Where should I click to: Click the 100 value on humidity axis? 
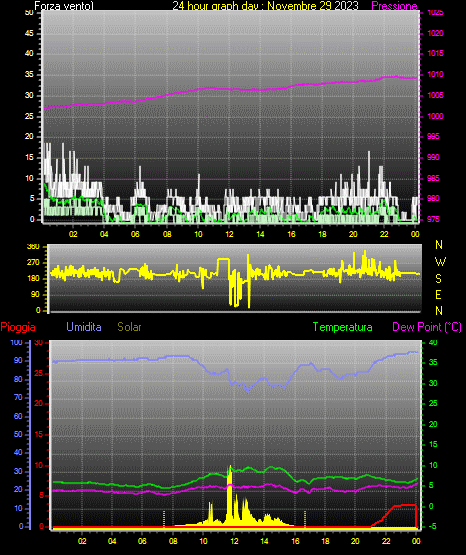pos(16,343)
